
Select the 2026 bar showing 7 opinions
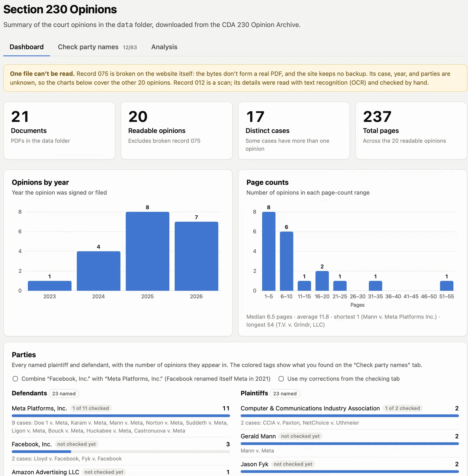tap(196, 256)
